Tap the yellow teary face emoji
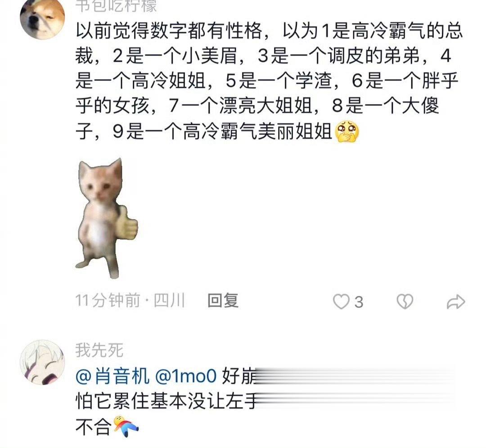This screenshot has height=448, width=486. tap(348, 132)
